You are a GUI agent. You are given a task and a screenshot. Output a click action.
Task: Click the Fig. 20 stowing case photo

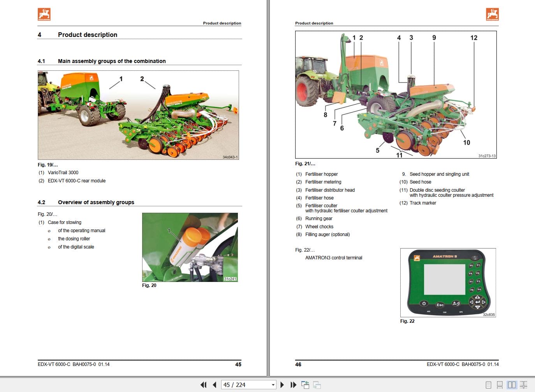190,247
